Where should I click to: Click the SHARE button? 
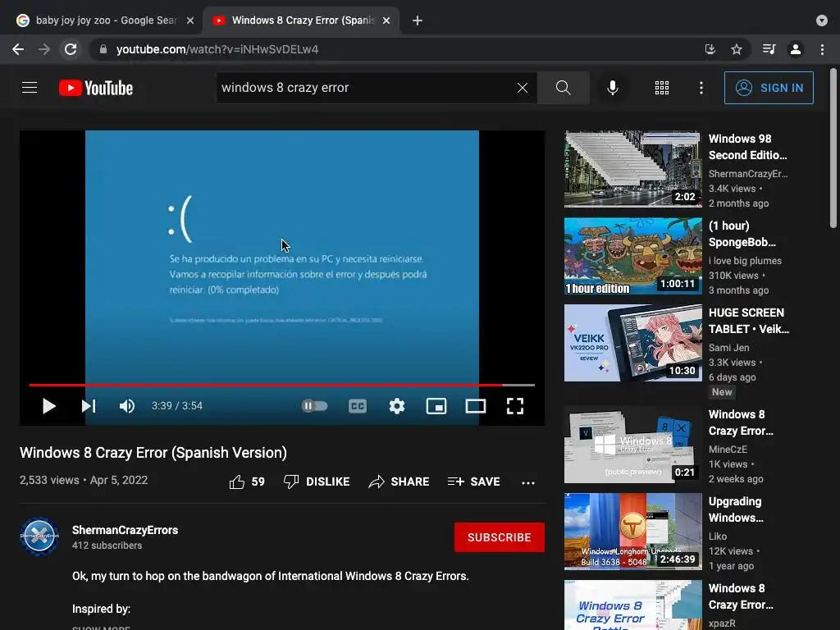(x=399, y=482)
